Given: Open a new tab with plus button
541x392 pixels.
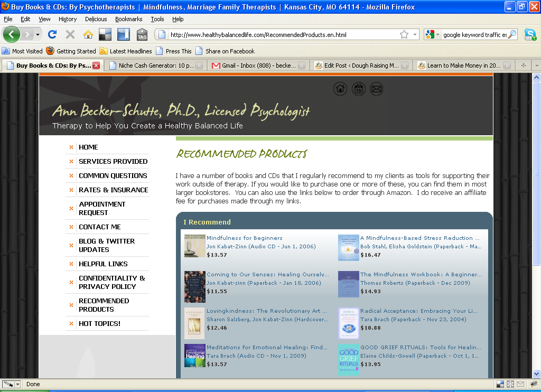Looking at the screenshot, I should pos(524,66).
